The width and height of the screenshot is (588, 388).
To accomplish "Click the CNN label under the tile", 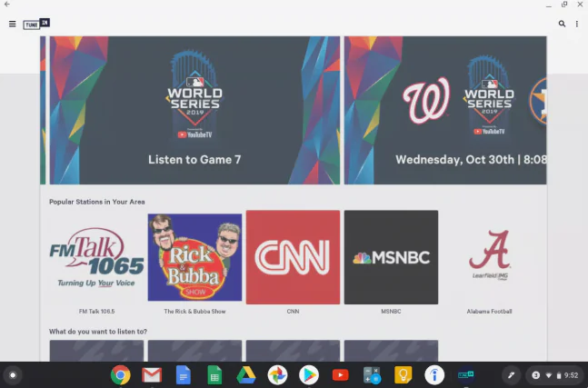I will [293, 311].
